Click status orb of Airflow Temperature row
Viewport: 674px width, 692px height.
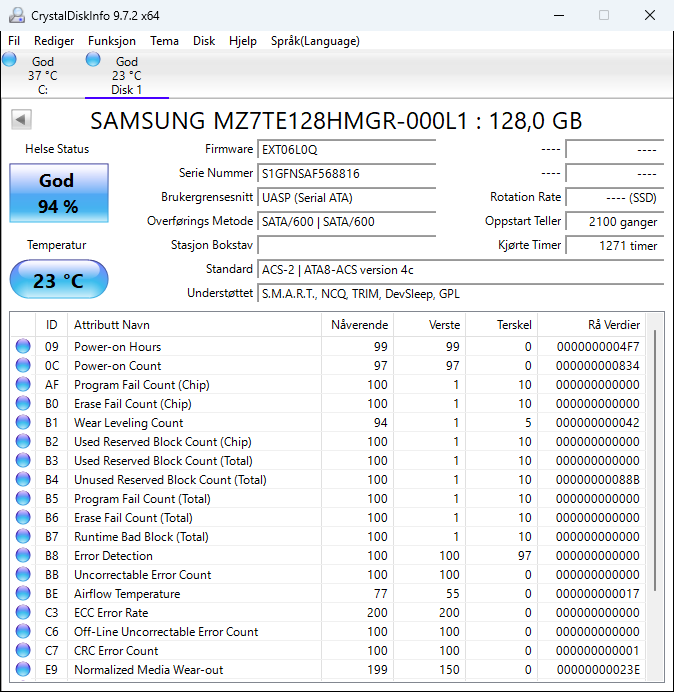coord(23,593)
